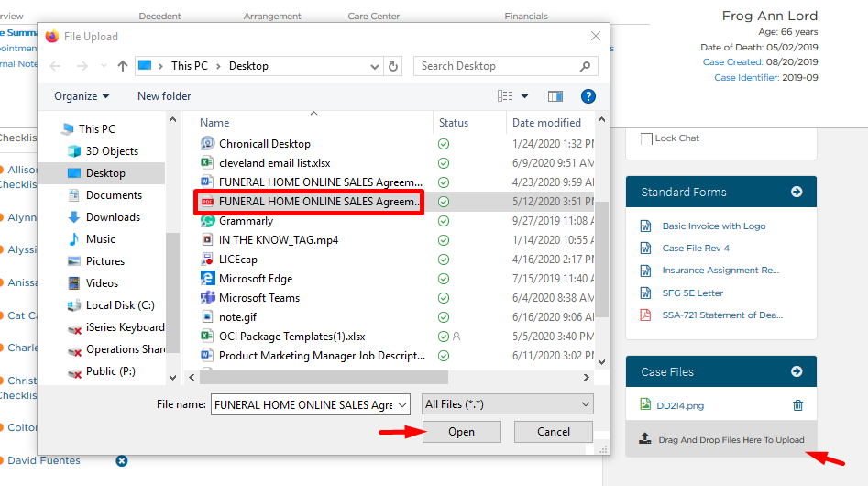Toggle the preview pane icon
Viewport: 868px width, 486px height.
[555, 96]
